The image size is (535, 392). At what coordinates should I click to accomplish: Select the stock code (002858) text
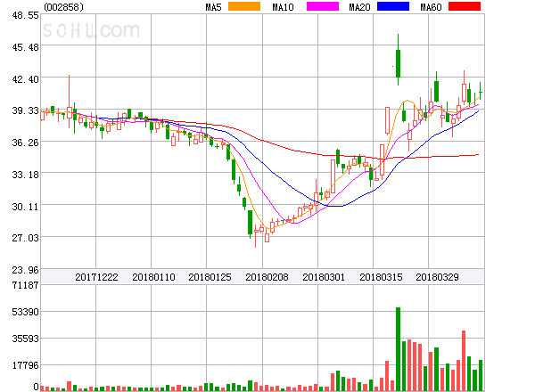tap(64, 7)
